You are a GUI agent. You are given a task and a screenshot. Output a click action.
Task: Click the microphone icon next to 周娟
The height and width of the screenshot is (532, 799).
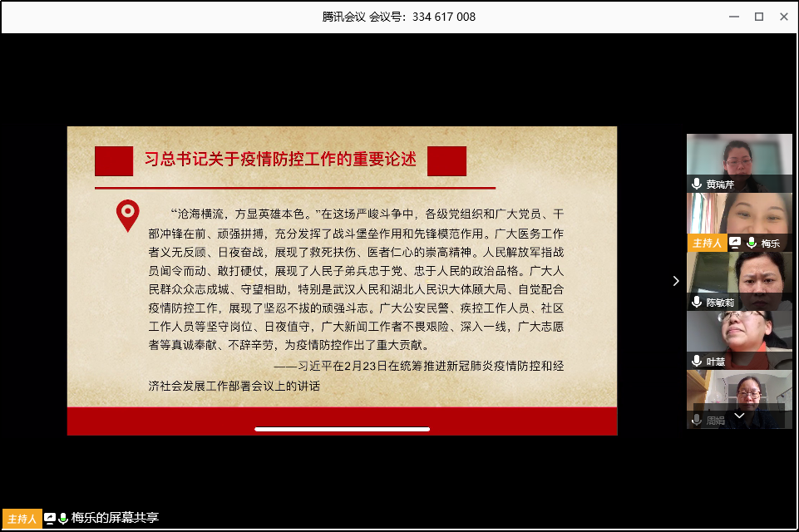coord(697,421)
